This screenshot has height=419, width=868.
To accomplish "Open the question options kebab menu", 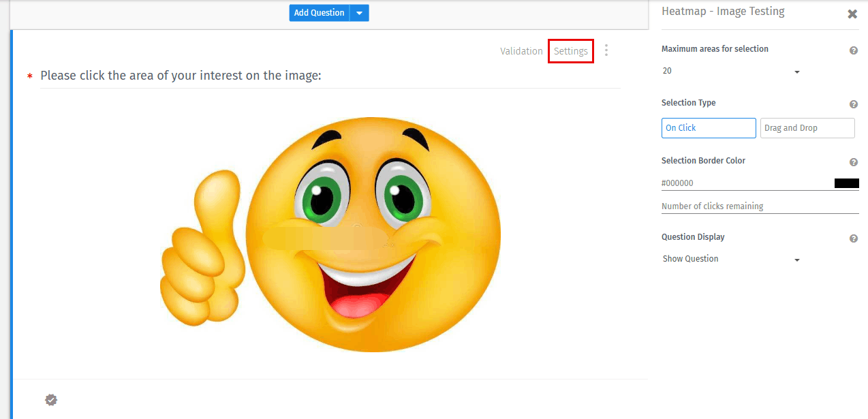I will (x=606, y=50).
